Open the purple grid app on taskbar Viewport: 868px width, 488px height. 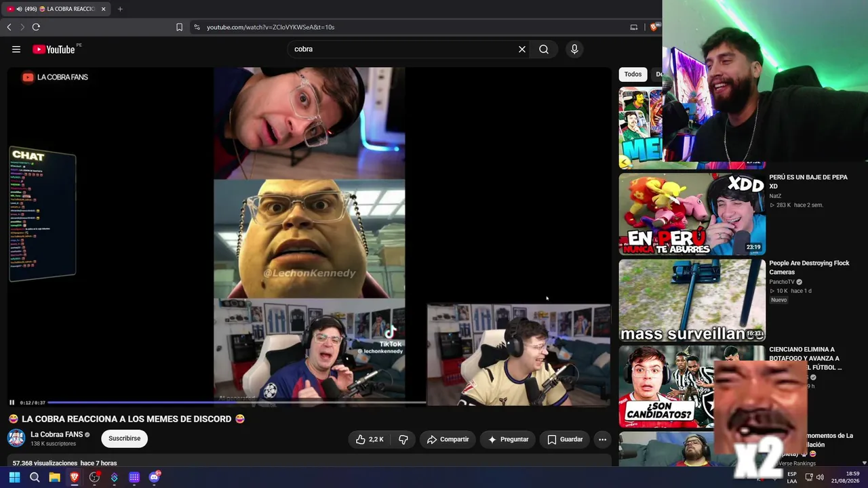pyautogui.click(x=134, y=477)
